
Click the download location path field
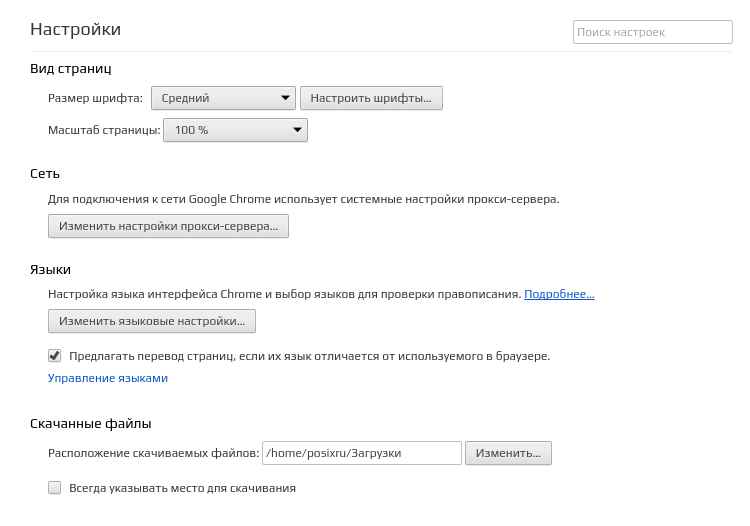click(x=362, y=453)
